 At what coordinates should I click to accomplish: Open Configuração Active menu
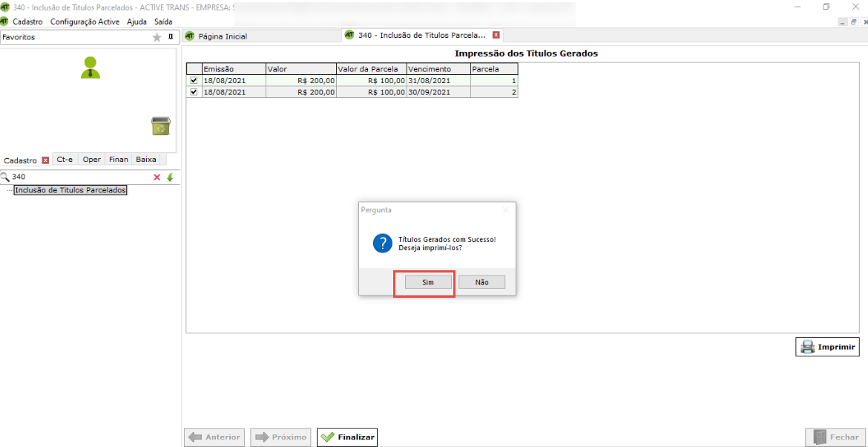(x=85, y=22)
